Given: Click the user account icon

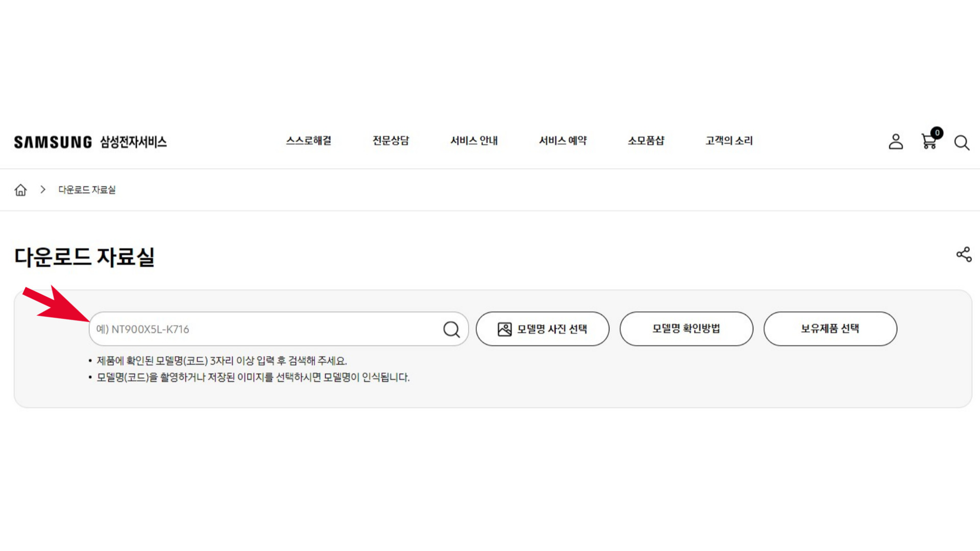Looking at the screenshot, I should point(896,142).
